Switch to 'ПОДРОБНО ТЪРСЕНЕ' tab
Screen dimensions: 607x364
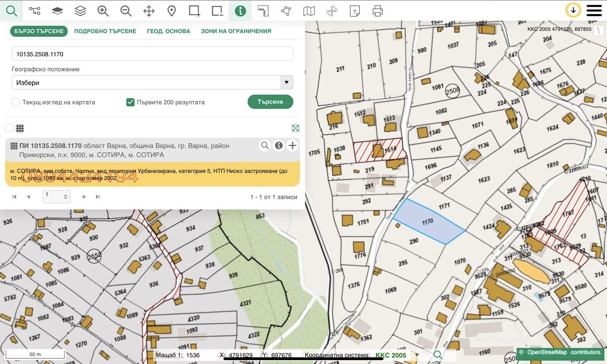[x=105, y=31]
